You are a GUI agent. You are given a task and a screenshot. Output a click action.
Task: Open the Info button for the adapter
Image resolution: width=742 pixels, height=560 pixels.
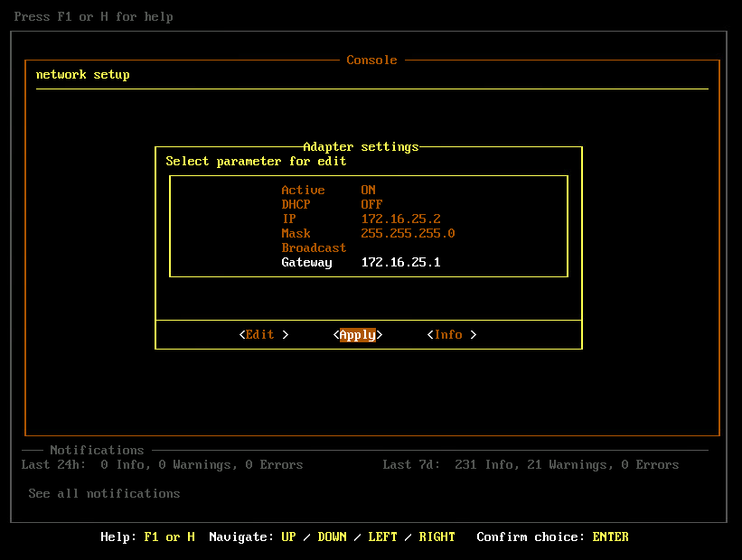click(451, 335)
